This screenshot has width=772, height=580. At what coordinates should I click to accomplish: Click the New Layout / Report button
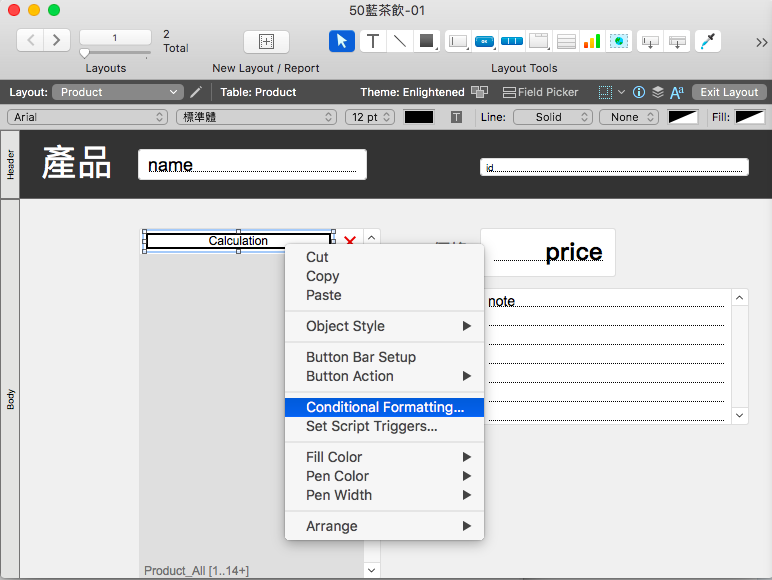(x=266, y=41)
